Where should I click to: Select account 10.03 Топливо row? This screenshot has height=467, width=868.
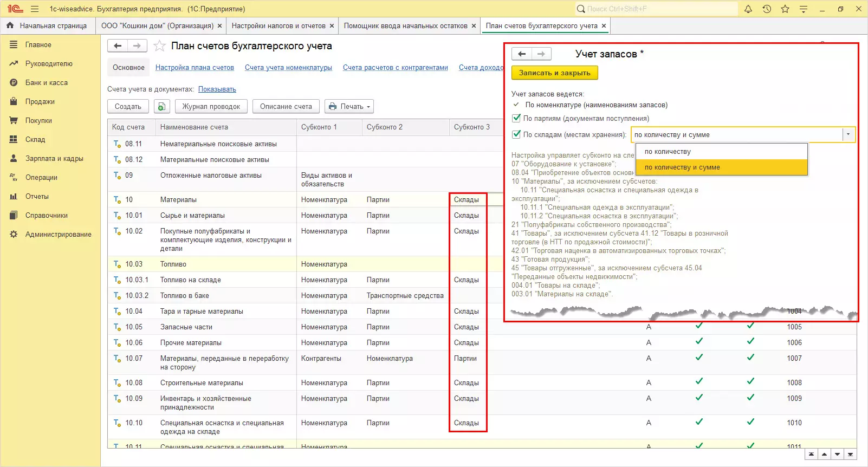pyautogui.click(x=173, y=264)
